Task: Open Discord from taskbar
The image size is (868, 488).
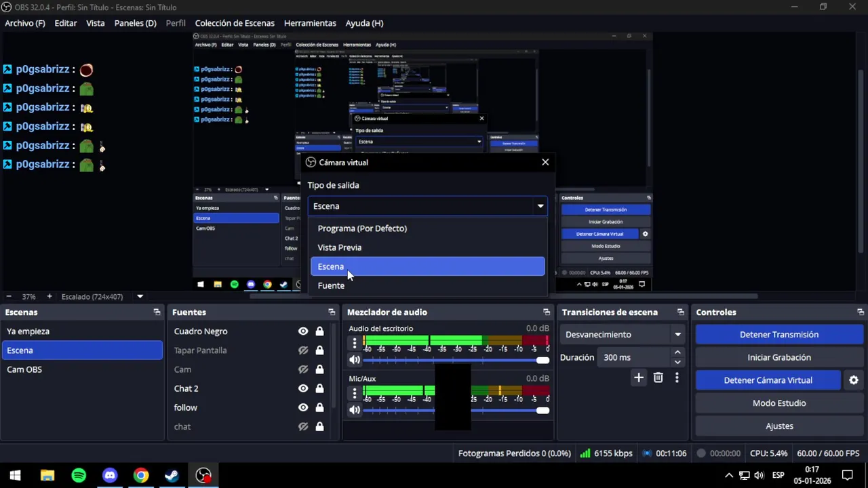Action: coord(110,476)
